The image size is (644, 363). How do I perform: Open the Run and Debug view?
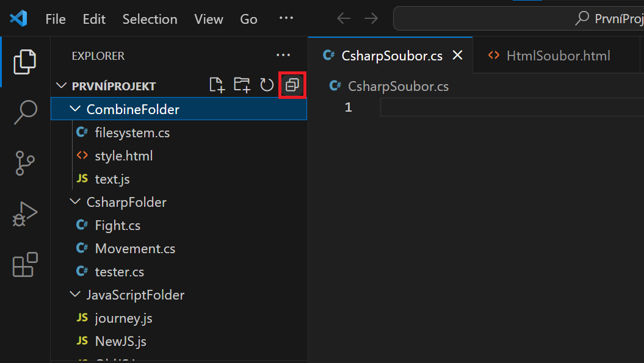(24, 214)
